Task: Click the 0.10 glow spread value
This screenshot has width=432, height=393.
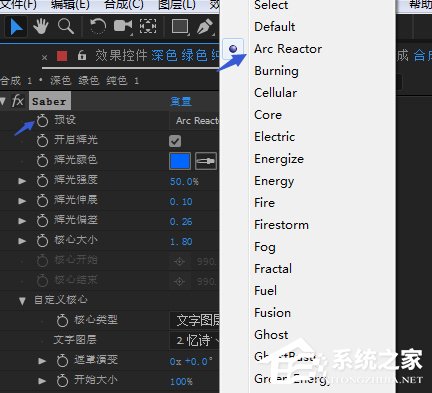Action: pos(181,202)
